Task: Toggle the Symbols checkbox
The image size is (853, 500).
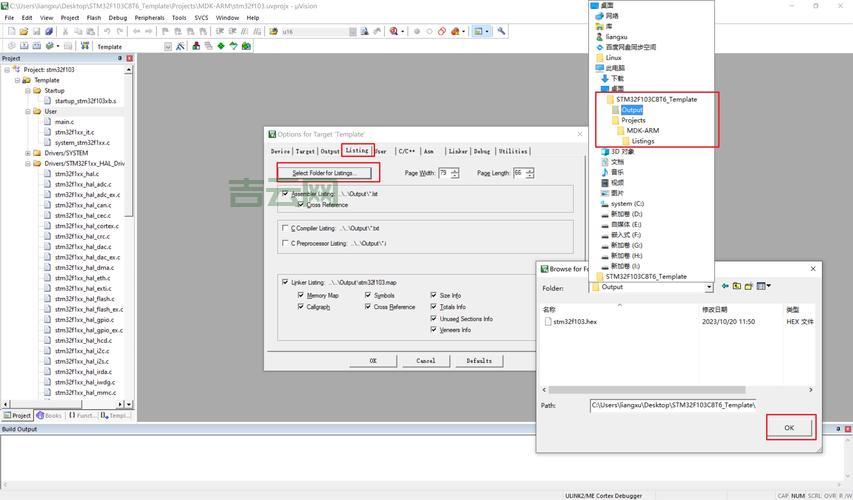Action: click(x=368, y=295)
